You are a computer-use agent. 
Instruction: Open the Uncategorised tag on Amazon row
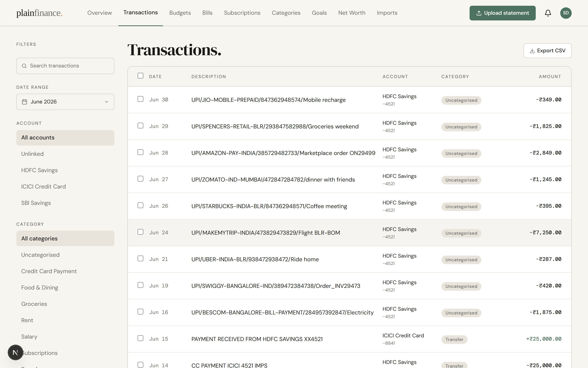tap(461, 153)
